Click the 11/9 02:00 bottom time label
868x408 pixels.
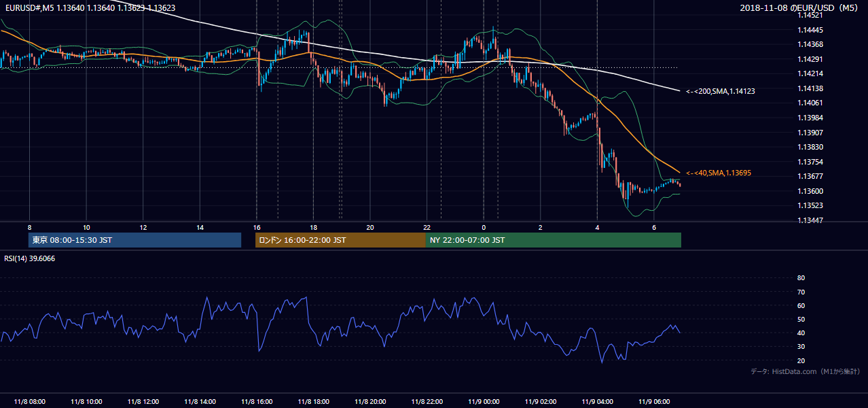[540, 402]
